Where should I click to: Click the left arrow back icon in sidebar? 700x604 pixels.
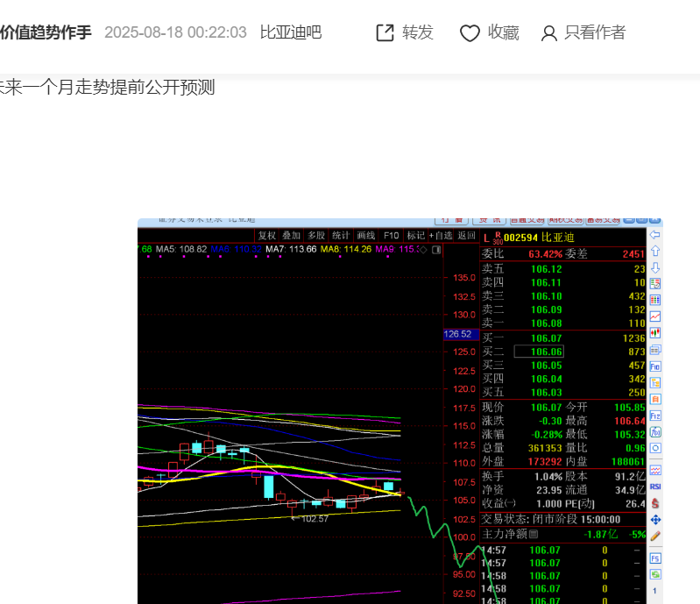click(655, 235)
